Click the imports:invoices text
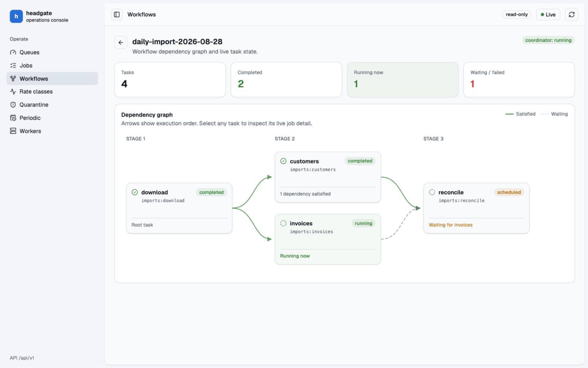The image size is (588, 368). pos(312,232)
